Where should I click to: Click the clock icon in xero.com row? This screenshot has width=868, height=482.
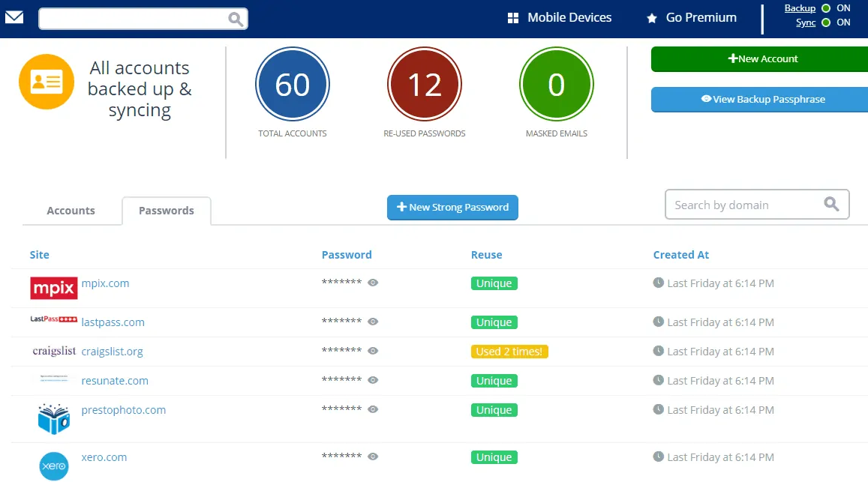[658, 457]
